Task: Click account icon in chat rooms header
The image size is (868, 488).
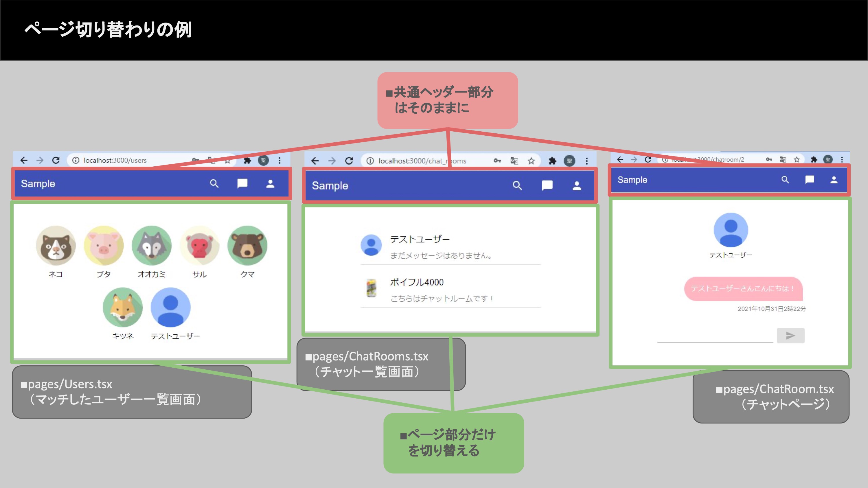Action: point(577,186)
